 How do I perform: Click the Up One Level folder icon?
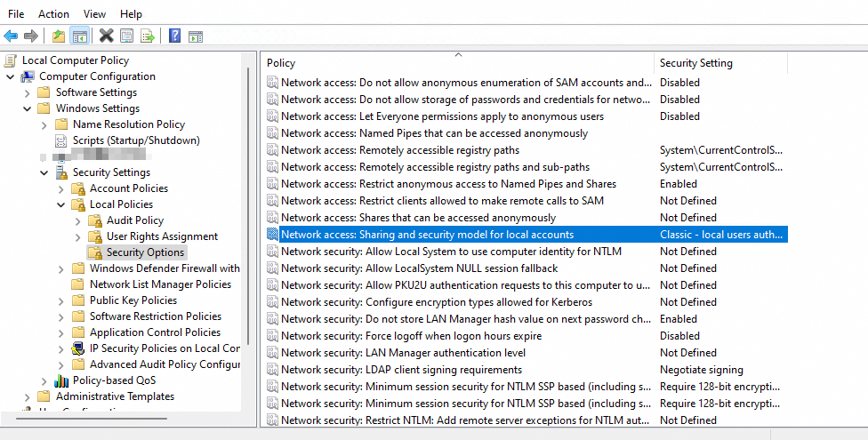58,36
